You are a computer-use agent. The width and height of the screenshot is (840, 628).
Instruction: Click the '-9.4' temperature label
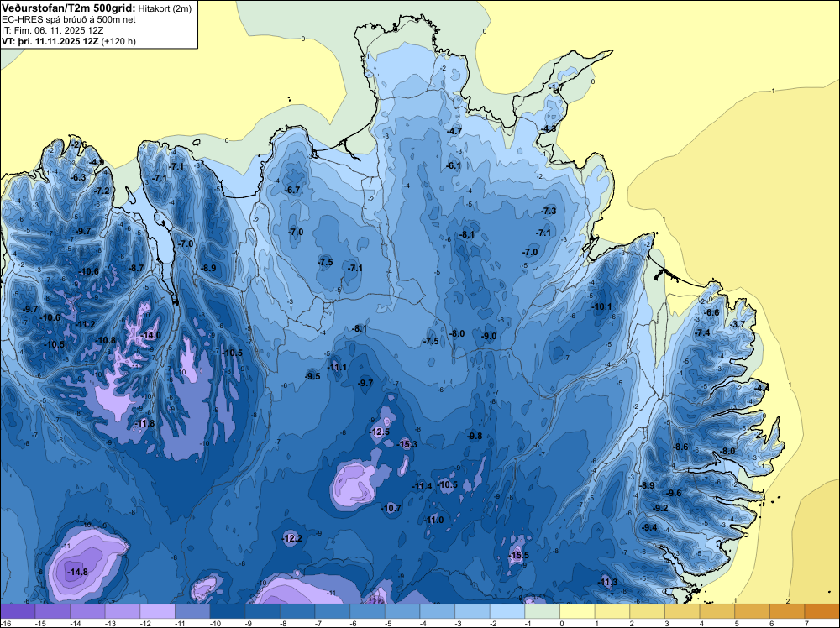pyautogui.click(x=649, y=527)
